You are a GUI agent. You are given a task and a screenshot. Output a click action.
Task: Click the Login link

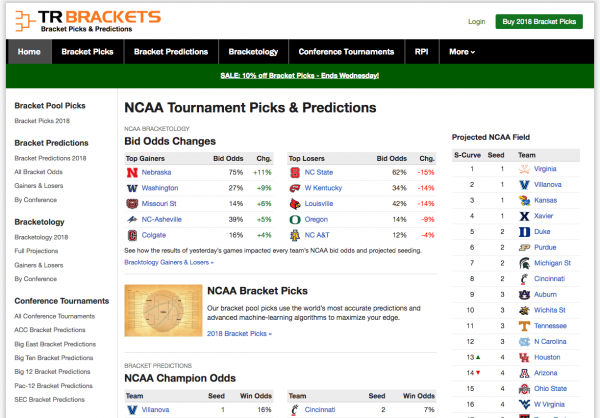pyautogui.click(x=476, y=22)
